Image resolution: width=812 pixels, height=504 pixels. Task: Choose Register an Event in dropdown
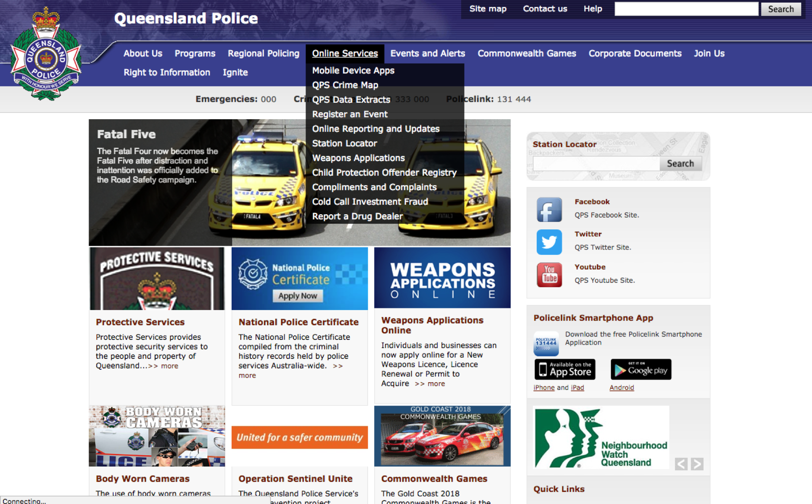(350, 114)
